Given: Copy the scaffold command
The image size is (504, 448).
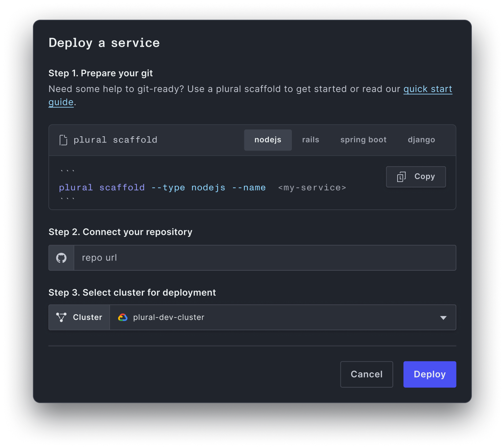Looking at the screenshot, I should click(x=416, y=177).
